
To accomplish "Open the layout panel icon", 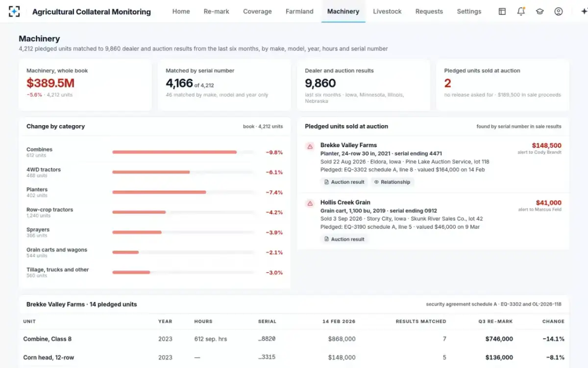I will point(502,11).
